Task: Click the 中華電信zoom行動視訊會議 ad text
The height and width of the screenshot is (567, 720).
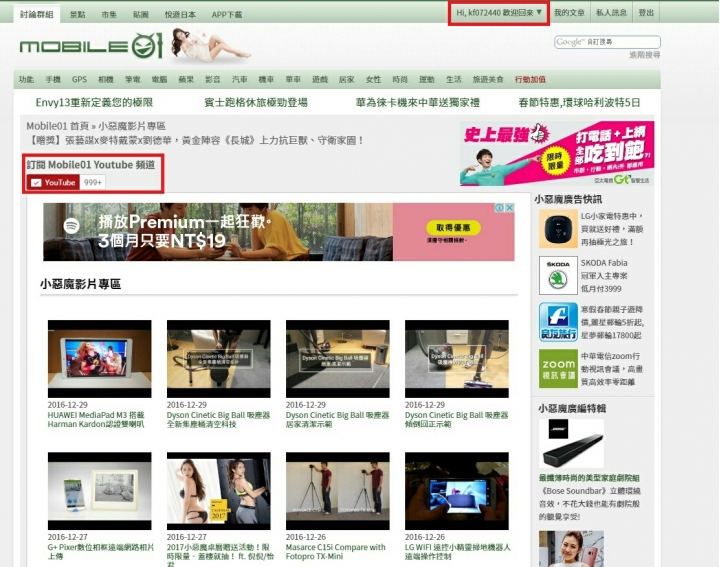Action: tap(612, 369)
